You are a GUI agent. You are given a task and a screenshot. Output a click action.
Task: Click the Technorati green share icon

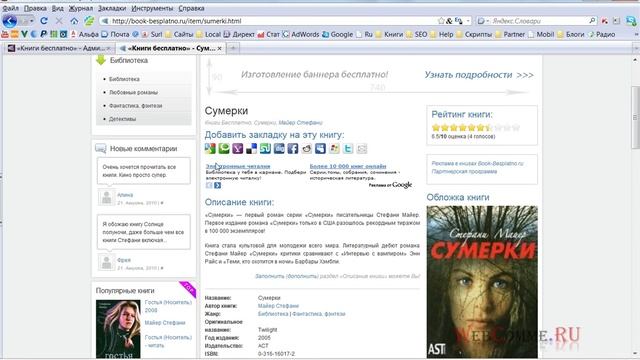click(x=224, y=149)
